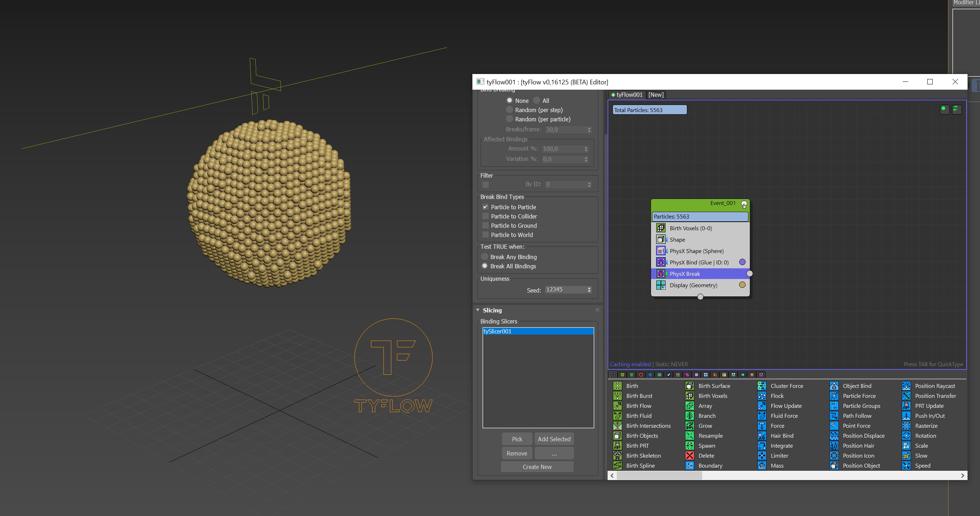Select tySlicer001 in Binding Slicers list
The width and height of the screenshot is (980, 516).
(538, 331)
